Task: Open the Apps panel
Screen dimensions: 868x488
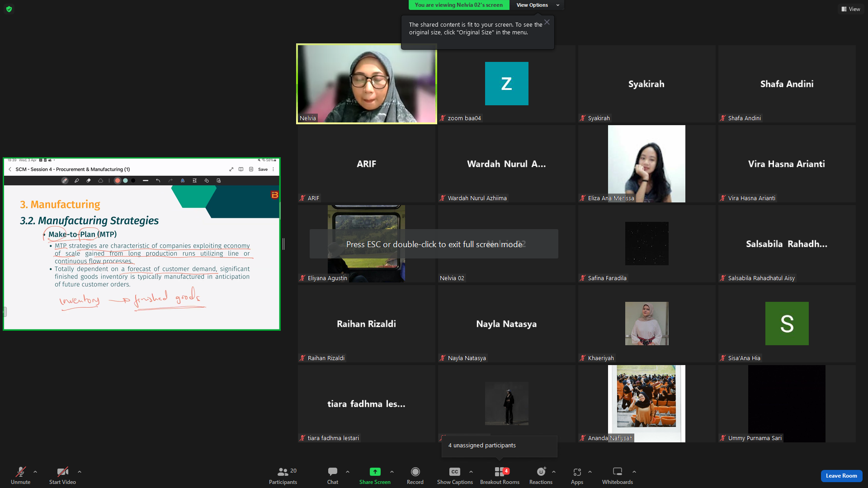Action: click(577, 475)
